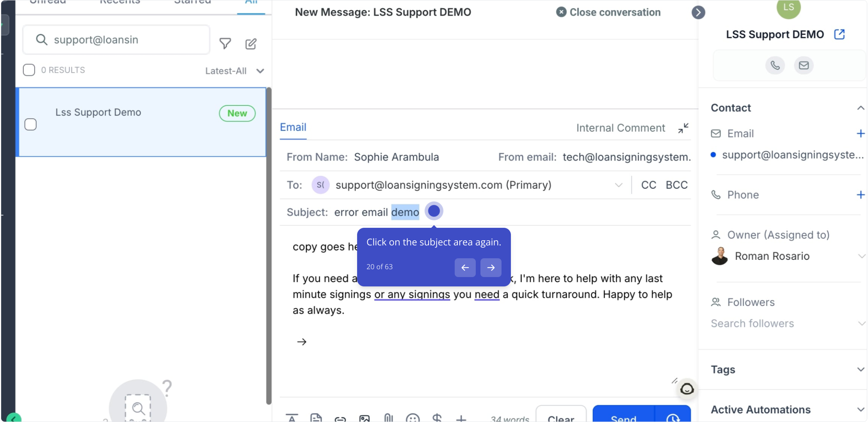Click support@loansigningsyste... contact email

click(792, 155)
